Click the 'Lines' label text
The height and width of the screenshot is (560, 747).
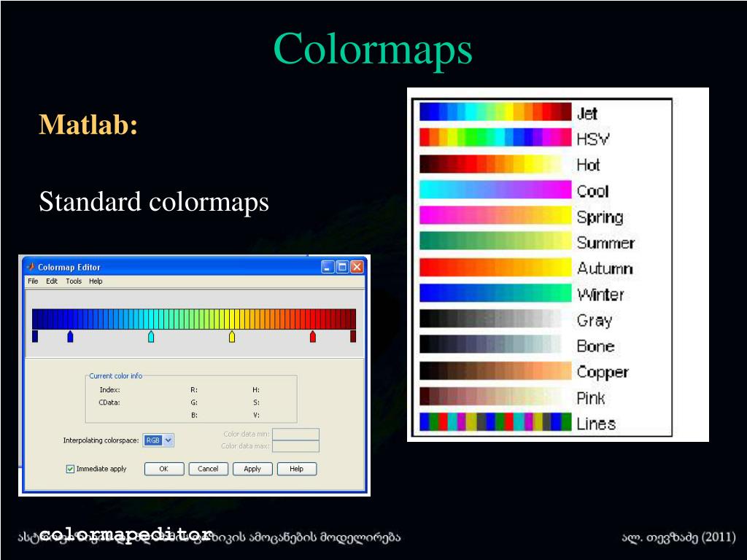(596, 424)
